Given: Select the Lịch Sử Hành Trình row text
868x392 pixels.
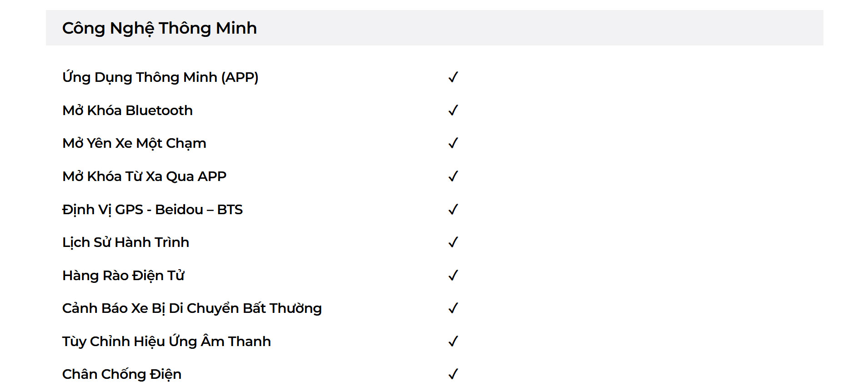Looking at the screenshot, I should (126, 242).
